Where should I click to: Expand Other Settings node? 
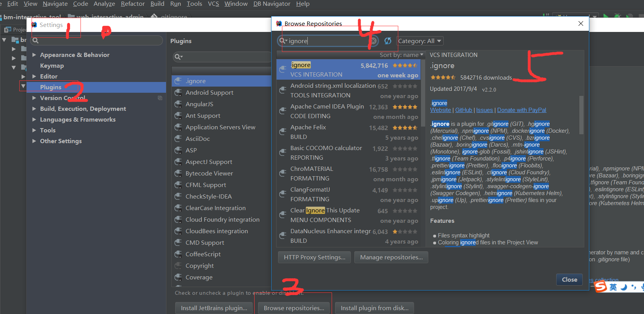(34, 141)
